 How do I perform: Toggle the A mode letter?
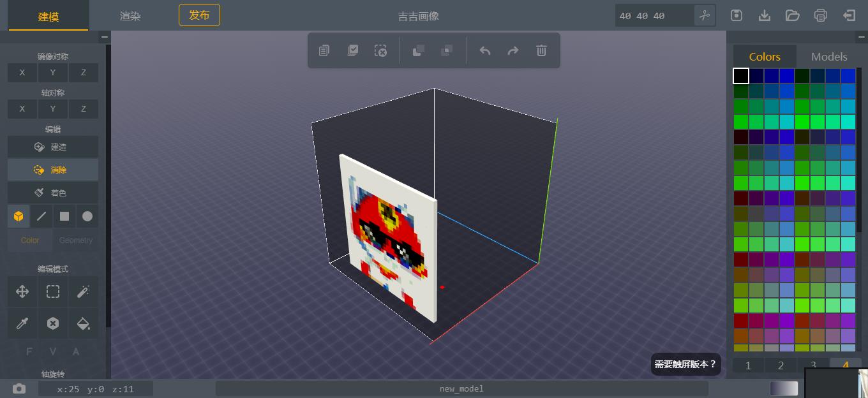click(76, 351)
